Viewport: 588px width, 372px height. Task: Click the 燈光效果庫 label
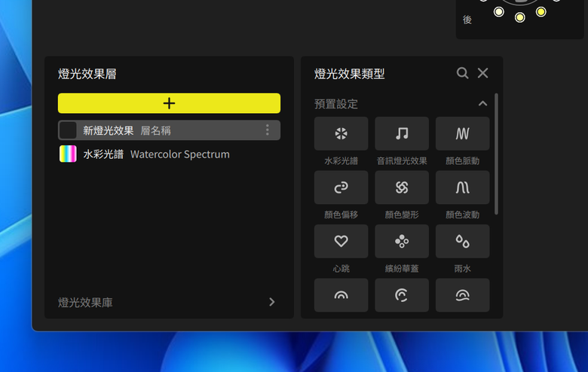click(85, 302)
